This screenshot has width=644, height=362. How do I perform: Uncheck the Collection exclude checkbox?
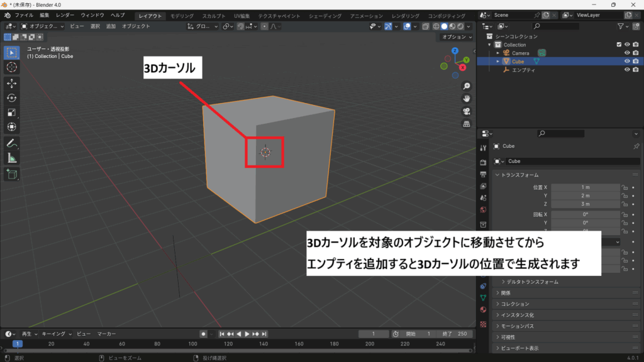click(619, 45)
